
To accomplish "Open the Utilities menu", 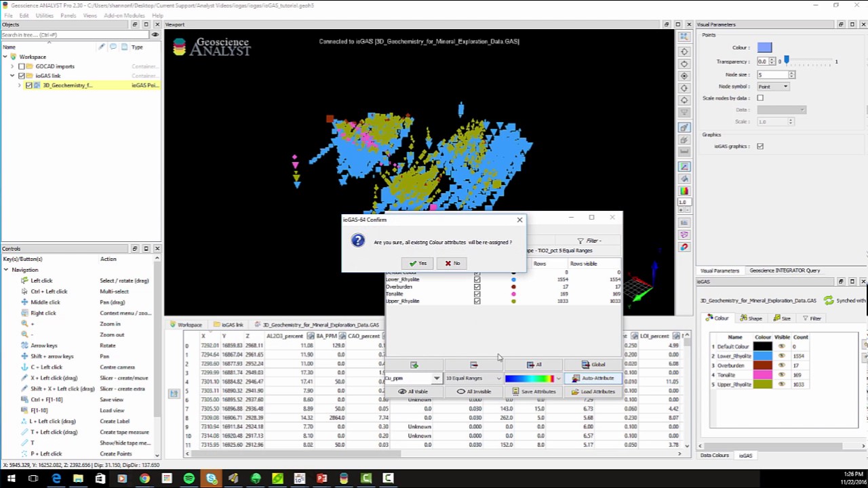I will [x=45, y=15].
